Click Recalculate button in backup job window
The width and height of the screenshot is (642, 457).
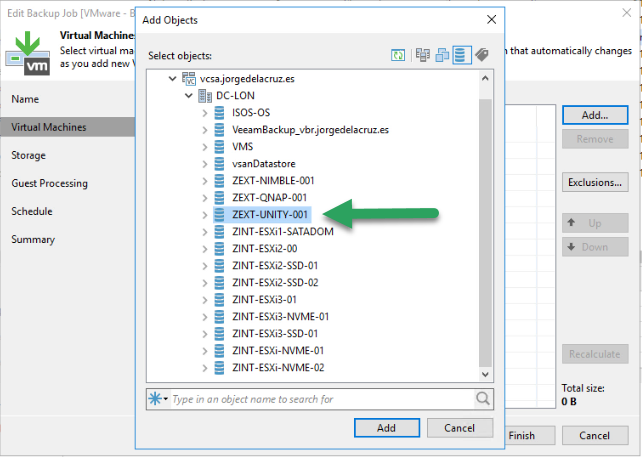[595, 354]
